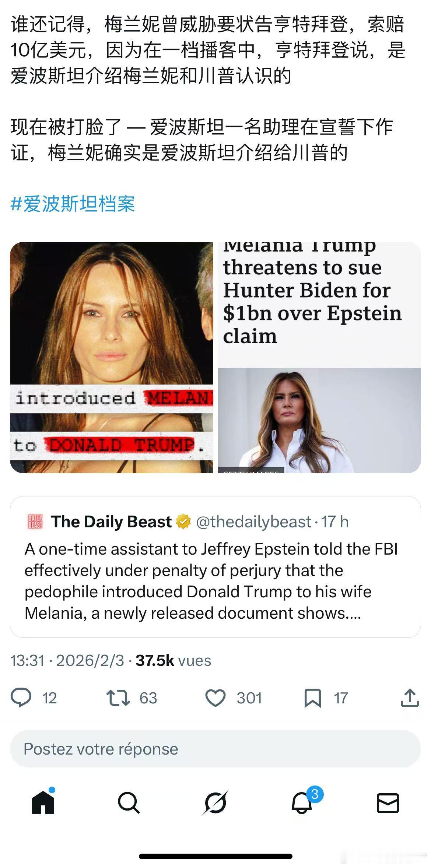Tap the 37.5k vues count

pyautogui.click(x=173, y=661)
